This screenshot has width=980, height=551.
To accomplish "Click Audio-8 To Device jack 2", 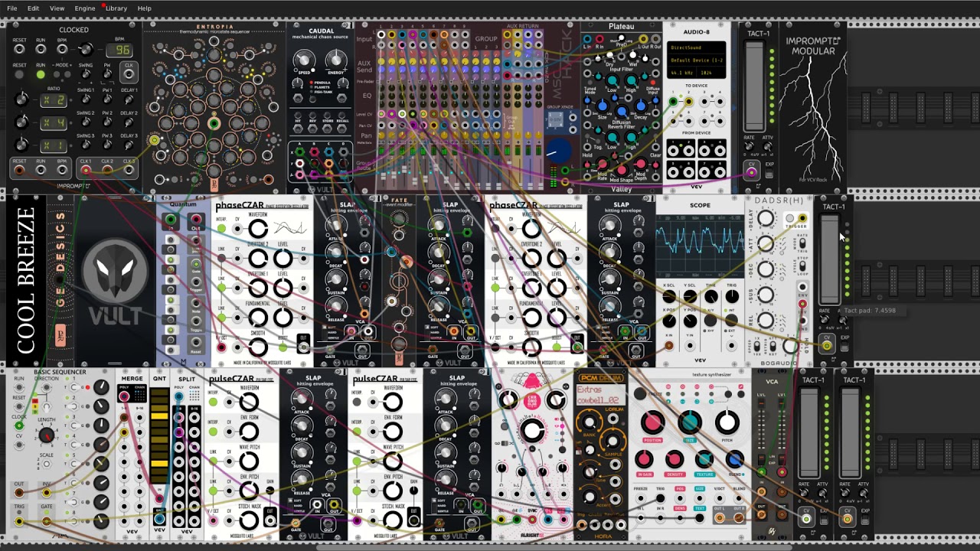I will [x=688, y=100].
